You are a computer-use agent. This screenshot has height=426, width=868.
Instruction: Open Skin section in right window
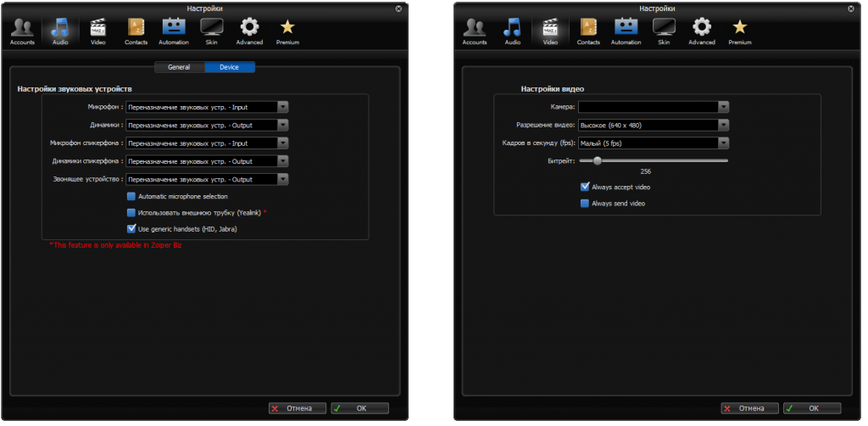click(664, 32)
